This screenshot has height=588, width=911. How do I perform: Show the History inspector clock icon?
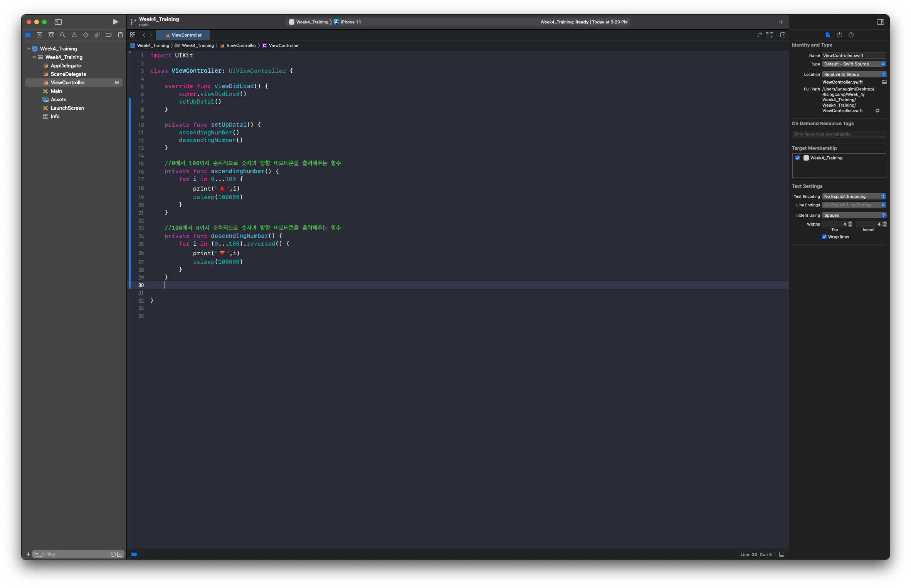point(839,35)
